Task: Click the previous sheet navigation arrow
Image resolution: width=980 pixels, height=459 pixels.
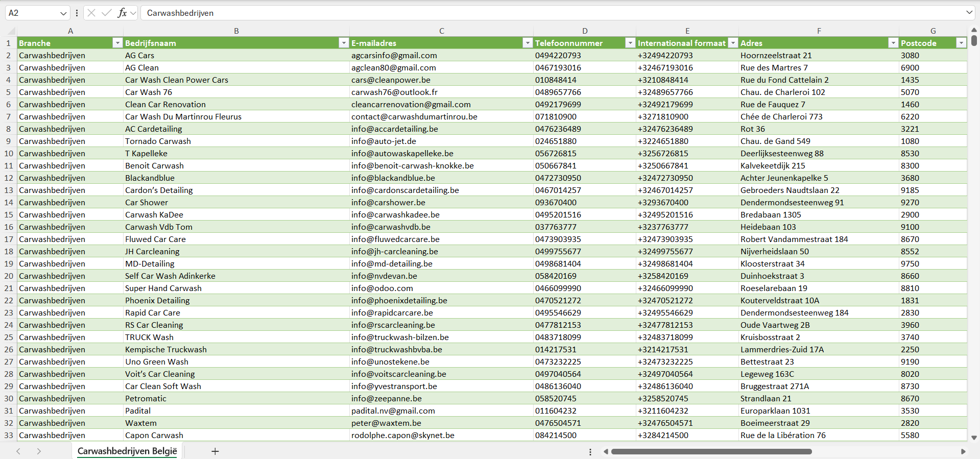Action: coord(18,451)
